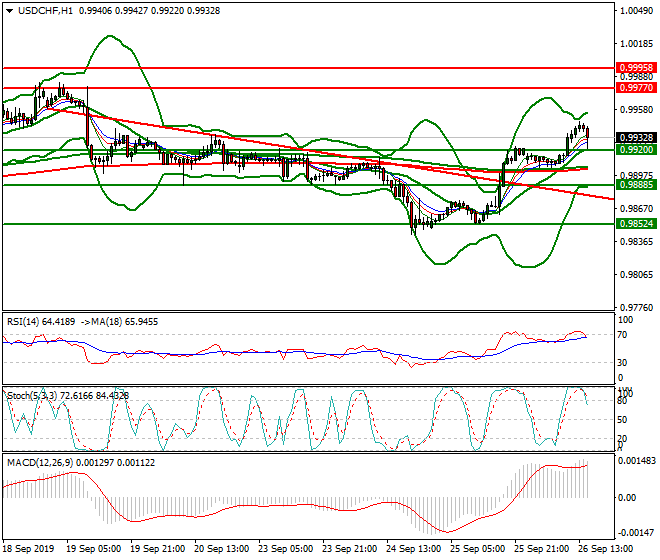Screen dimensions: 660x560
Task: Click the 1.00185 price scale value
Action: click(x=637, y=44)
